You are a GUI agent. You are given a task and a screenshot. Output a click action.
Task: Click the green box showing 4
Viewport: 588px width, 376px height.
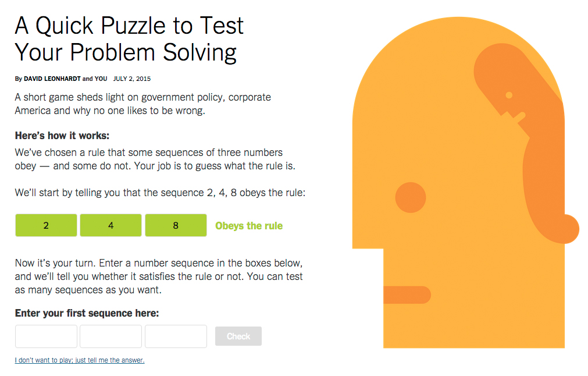[111, 225]
